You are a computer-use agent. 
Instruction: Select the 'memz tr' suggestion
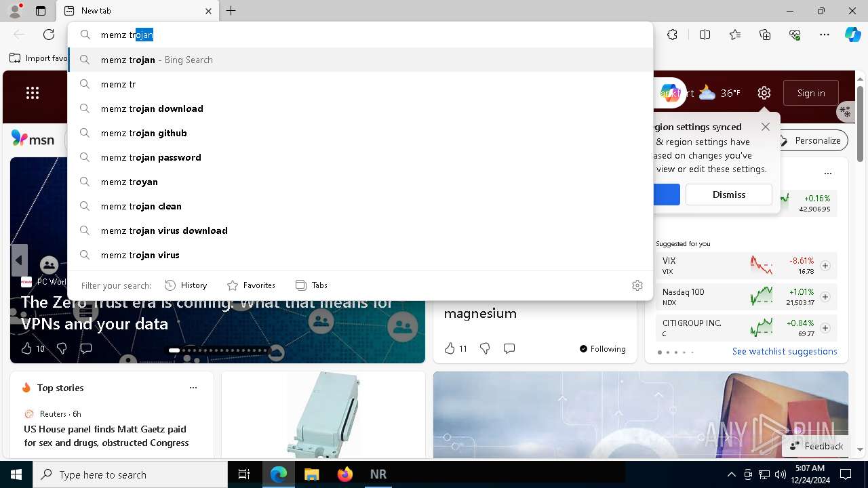pyautogui.click(x=360, y=84)
